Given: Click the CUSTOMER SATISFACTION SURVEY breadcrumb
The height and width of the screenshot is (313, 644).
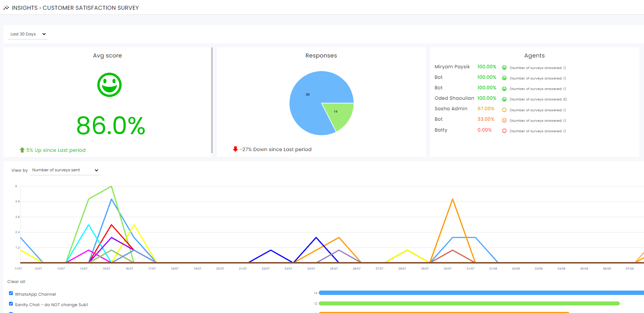Looking at the screenshot, I should pyautogui.click(x=91, y=8).
